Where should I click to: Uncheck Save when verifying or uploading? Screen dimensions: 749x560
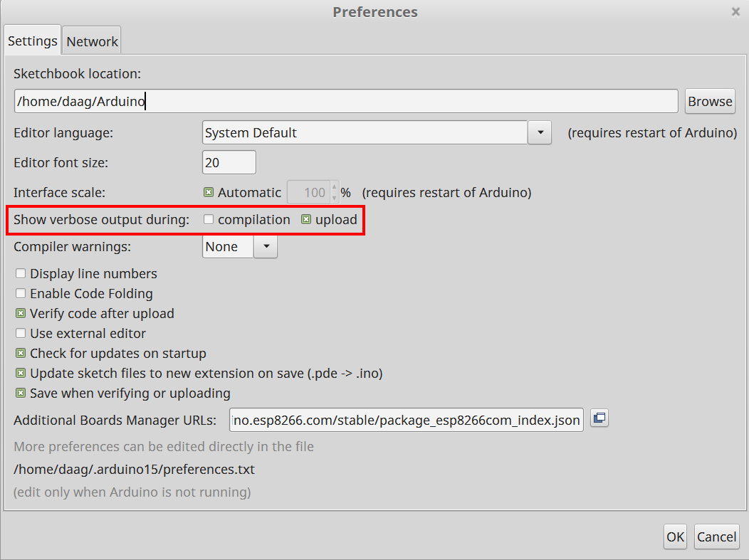21,393
